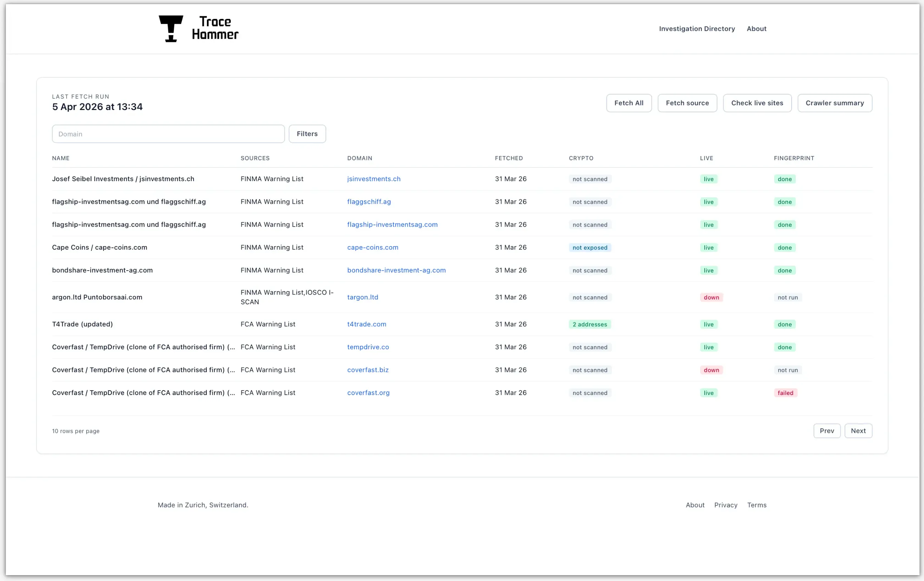This screenshot has width=924, height=581.
Task: Open the targon.ltd domain link
Action: click(x=362, y=297)
